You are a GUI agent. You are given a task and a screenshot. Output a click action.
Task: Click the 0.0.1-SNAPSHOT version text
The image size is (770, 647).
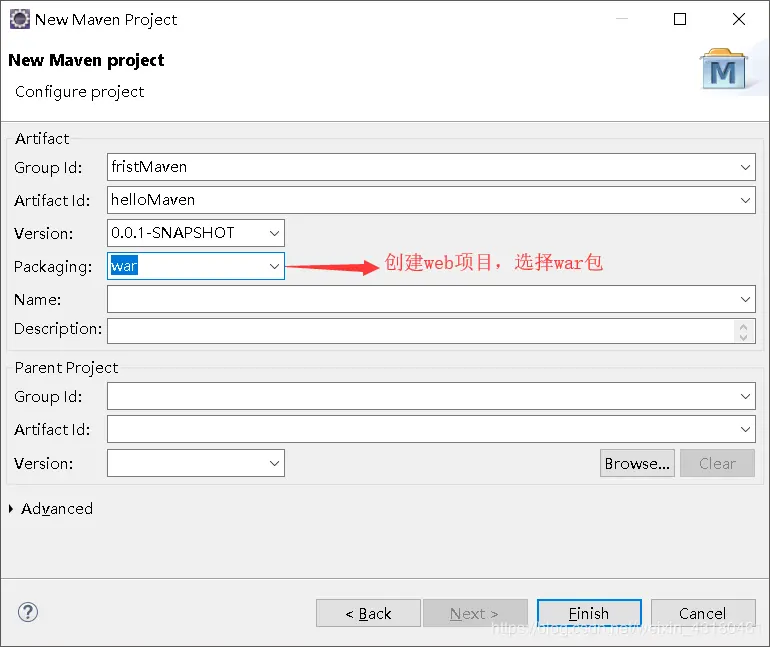pos(172,233)
